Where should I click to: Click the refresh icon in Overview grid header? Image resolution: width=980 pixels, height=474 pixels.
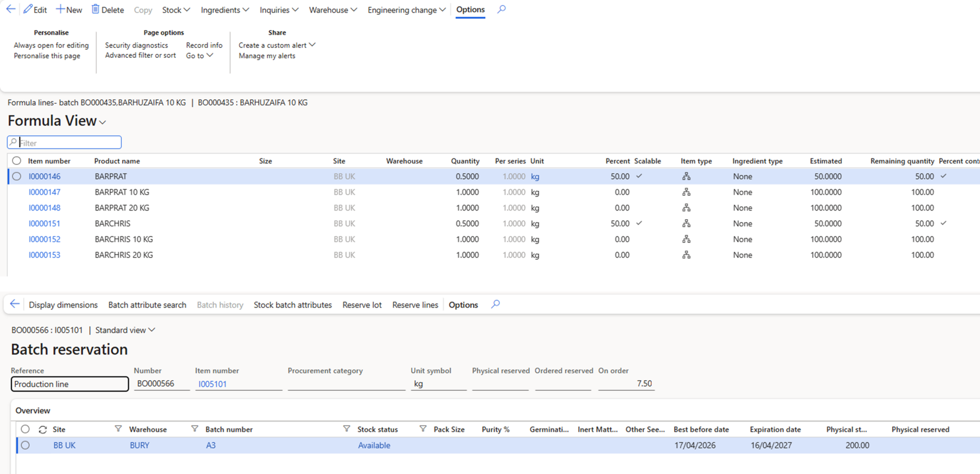point(42,430)
